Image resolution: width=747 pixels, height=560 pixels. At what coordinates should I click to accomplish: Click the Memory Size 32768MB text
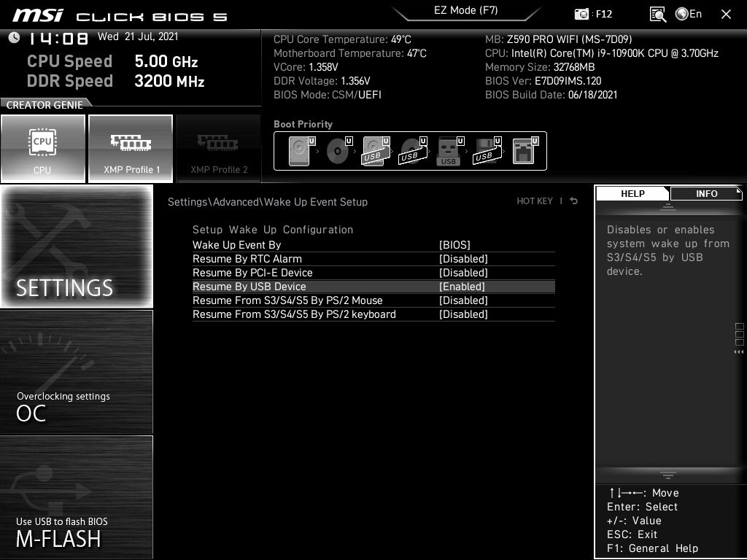540,66
